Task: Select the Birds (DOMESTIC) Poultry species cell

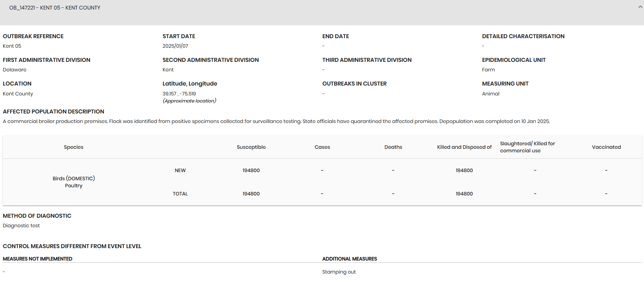Action: pos(74,182)
